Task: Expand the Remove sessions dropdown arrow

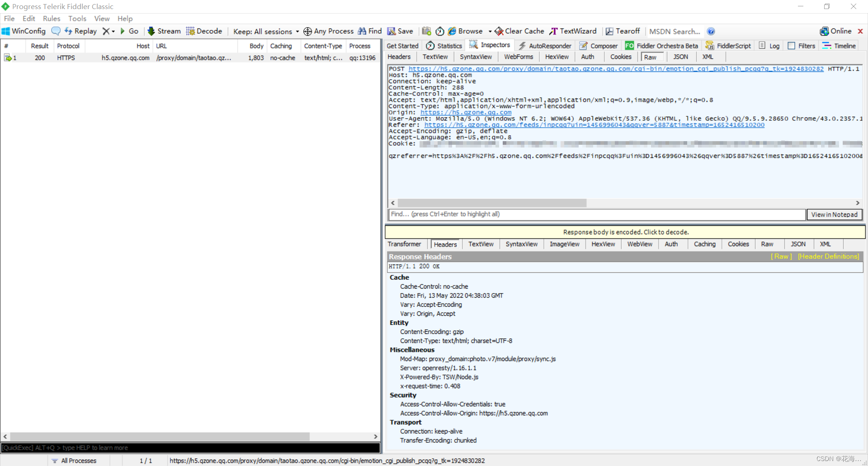Action: pyautogui.click(x=113, y=31)
